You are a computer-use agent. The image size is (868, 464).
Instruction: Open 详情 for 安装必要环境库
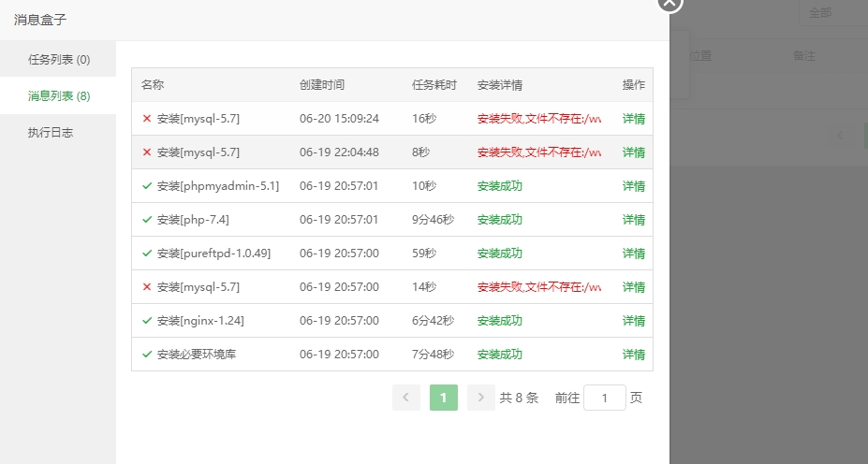(x=633, y=355)
